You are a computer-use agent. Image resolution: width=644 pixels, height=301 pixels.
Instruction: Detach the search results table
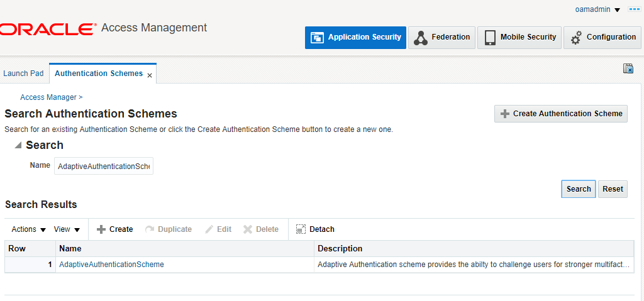(x=315, y=229)
